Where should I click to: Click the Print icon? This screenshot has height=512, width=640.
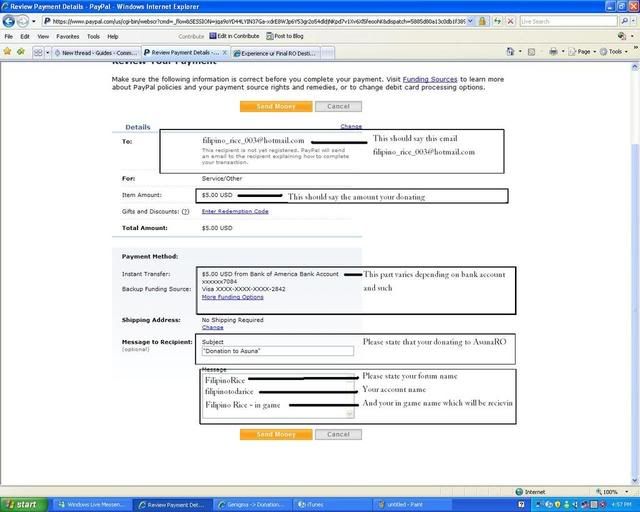[553, 51]
